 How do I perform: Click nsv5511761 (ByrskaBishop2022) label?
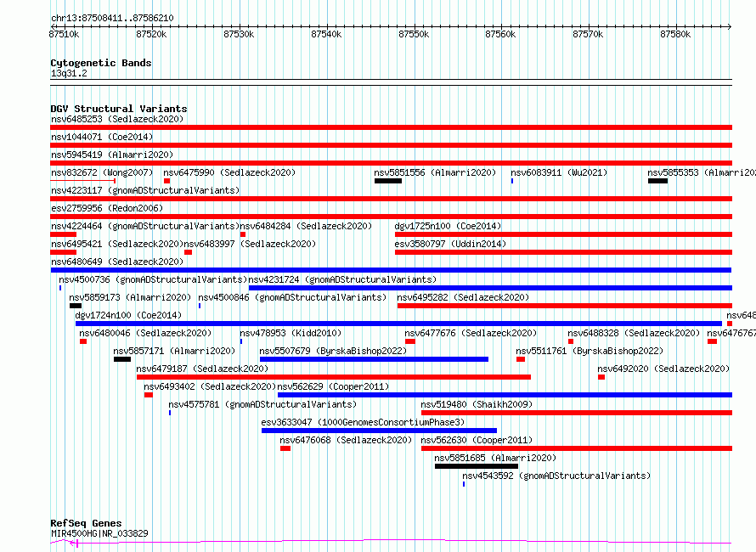tap(590, 351)
